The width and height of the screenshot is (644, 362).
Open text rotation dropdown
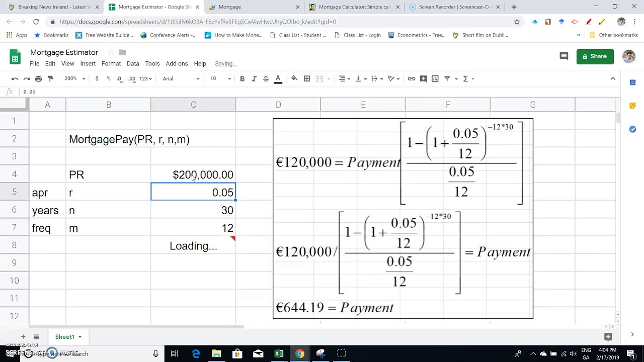(394, 78)
